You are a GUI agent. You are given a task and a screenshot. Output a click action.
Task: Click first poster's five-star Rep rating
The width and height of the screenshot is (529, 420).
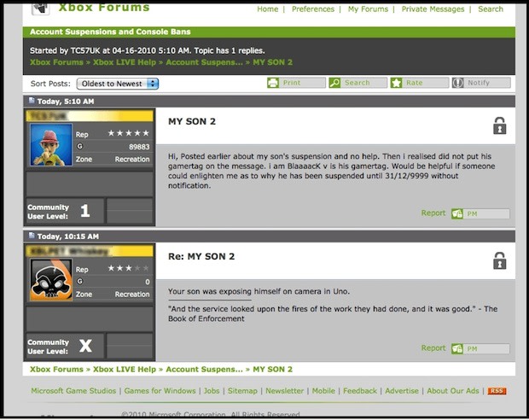pos(128,133)
